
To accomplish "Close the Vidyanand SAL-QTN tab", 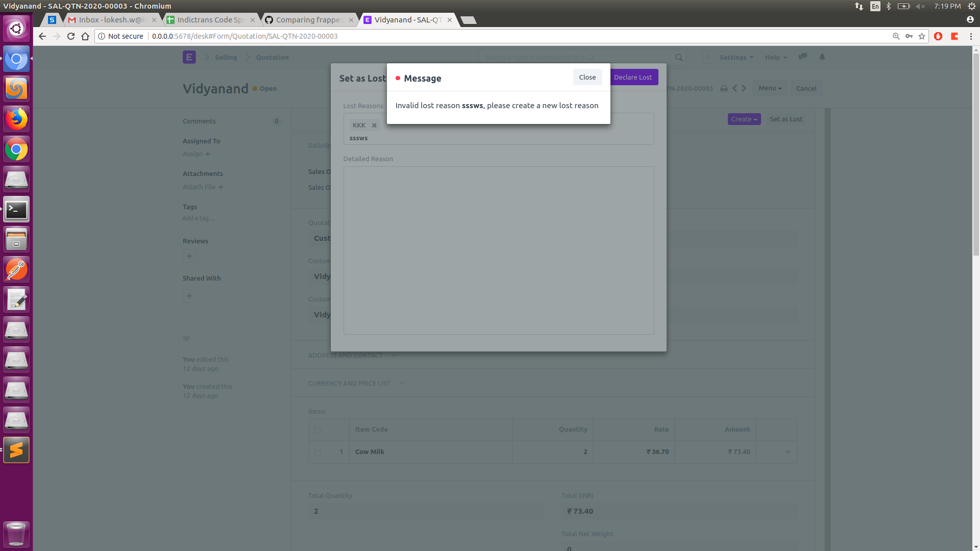I will click(x=450, y=20).
